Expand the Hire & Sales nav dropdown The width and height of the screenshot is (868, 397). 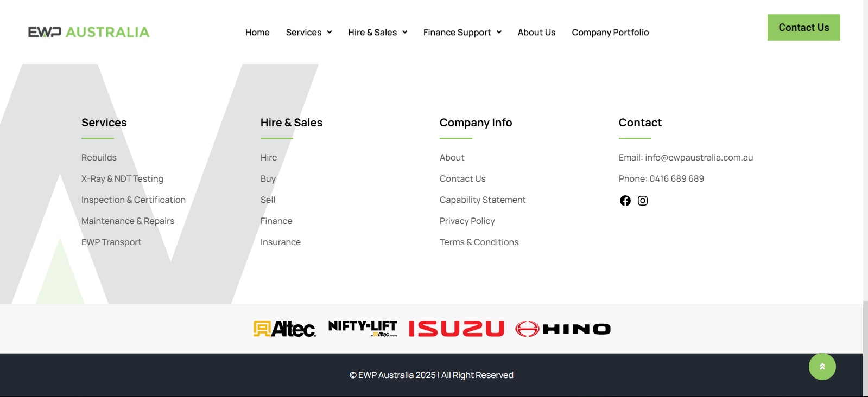tap(377, 33)
